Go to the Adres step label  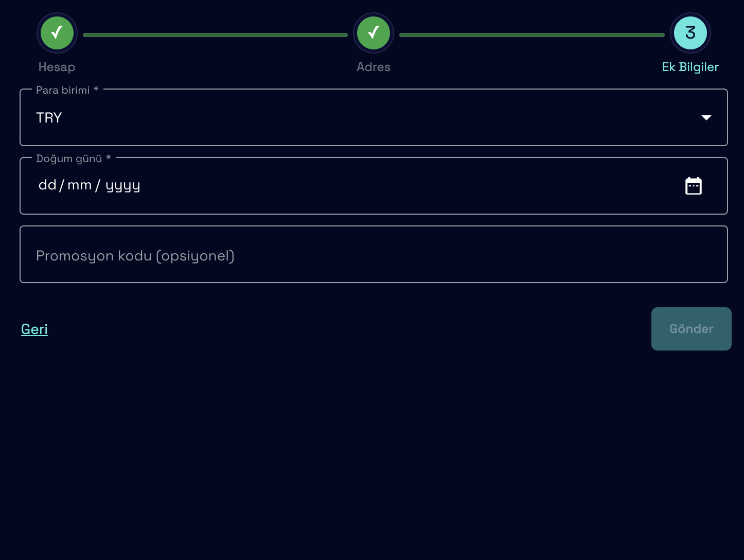374,67
